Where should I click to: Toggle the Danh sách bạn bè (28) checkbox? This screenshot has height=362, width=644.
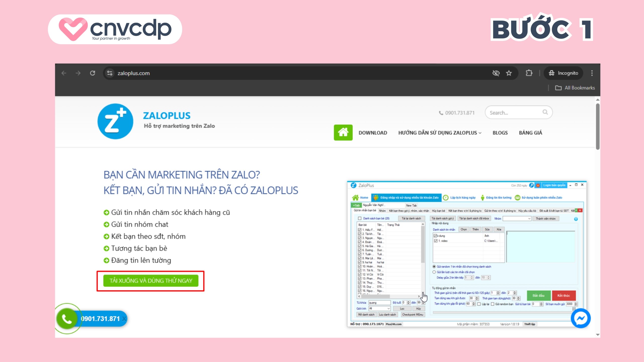click(360, 218)
